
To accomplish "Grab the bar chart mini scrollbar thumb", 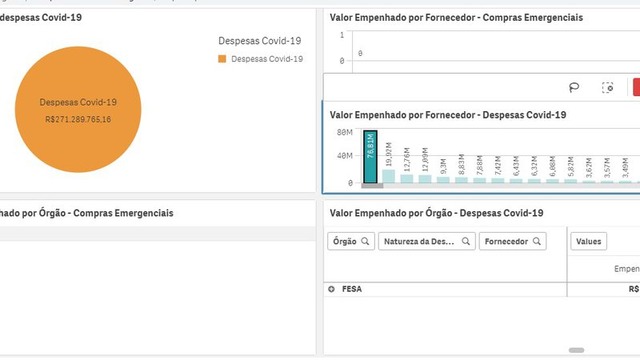I will [372, 186].
